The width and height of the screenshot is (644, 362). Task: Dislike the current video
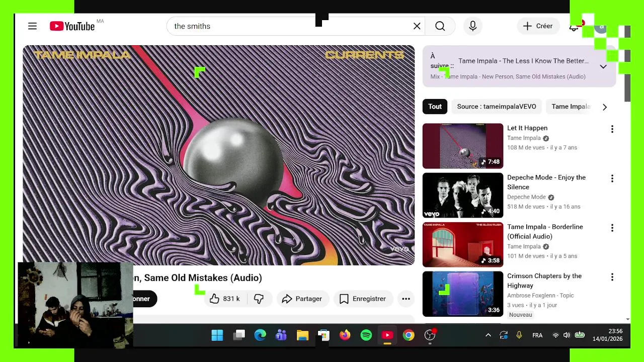(x=259, y=299)
